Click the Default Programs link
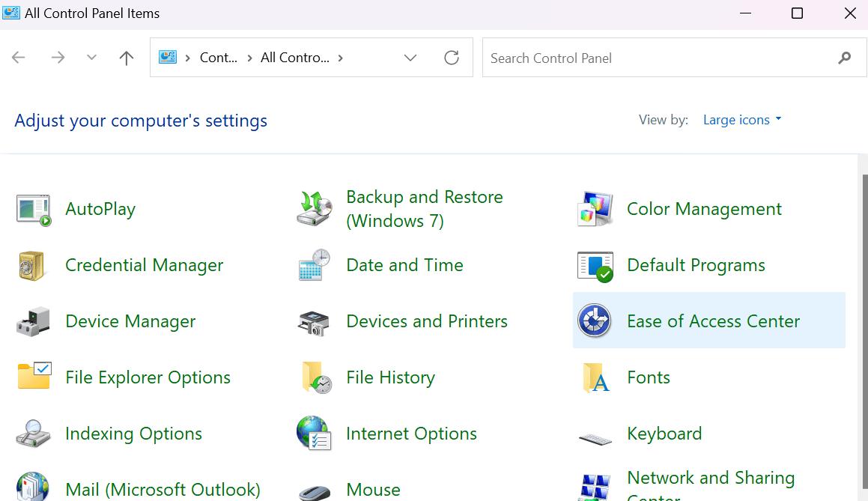 (696, 265)
